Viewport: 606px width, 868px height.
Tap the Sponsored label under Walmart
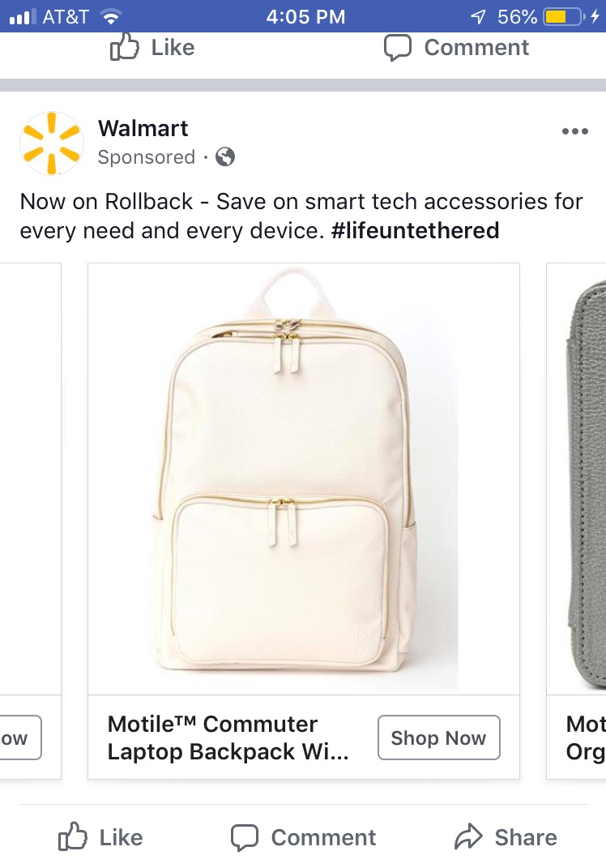(x=146, y=157)
